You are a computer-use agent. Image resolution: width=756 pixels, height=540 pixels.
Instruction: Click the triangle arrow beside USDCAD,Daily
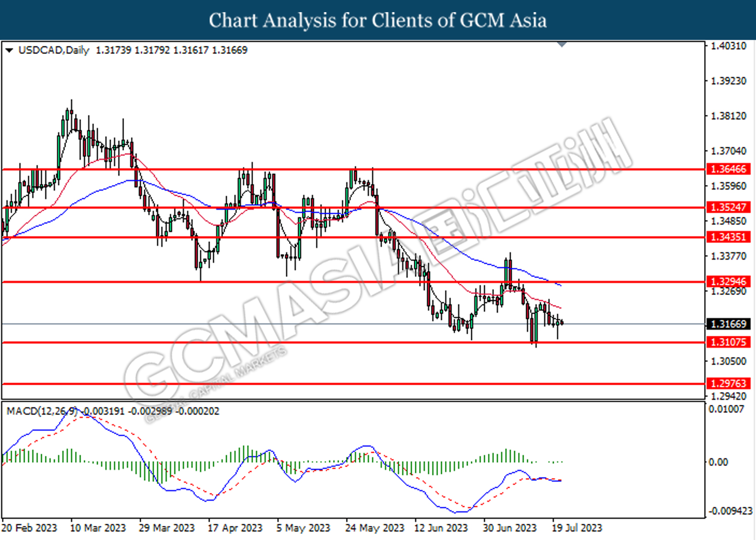(9, 50)
